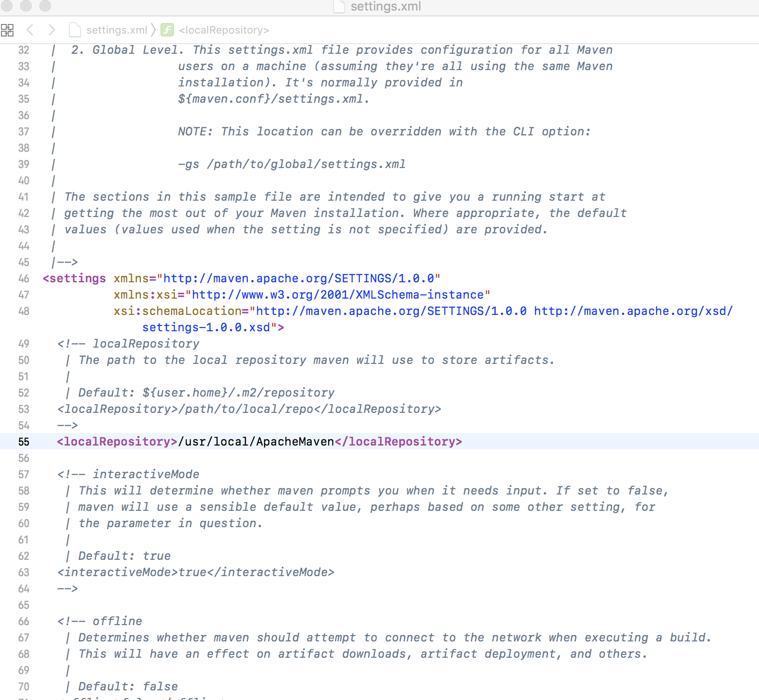The image size is (759, 700).
Task: Click "The path to the local repository" comment
Action: [x=317, y=360]
